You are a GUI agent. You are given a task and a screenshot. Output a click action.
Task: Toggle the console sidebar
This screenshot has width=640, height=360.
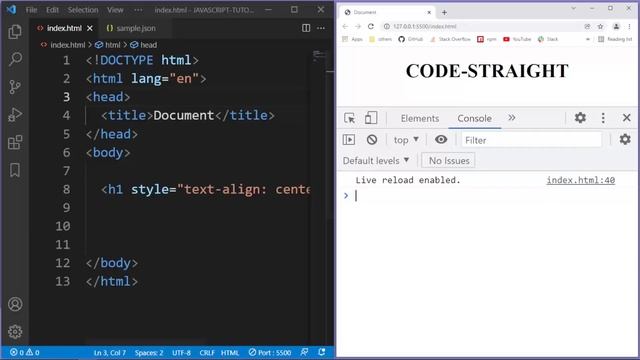click(x=349, y=140)
